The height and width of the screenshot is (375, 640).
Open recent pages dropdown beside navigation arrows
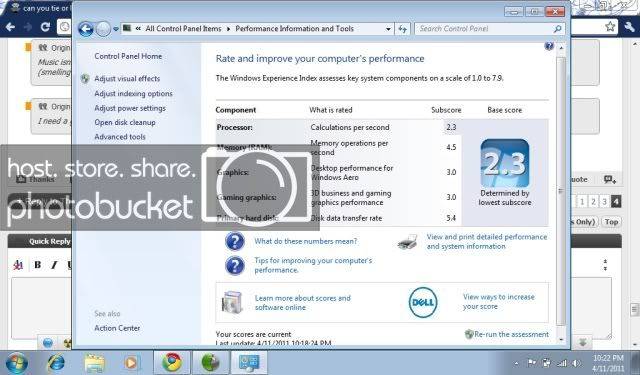(x=116, y=29)
